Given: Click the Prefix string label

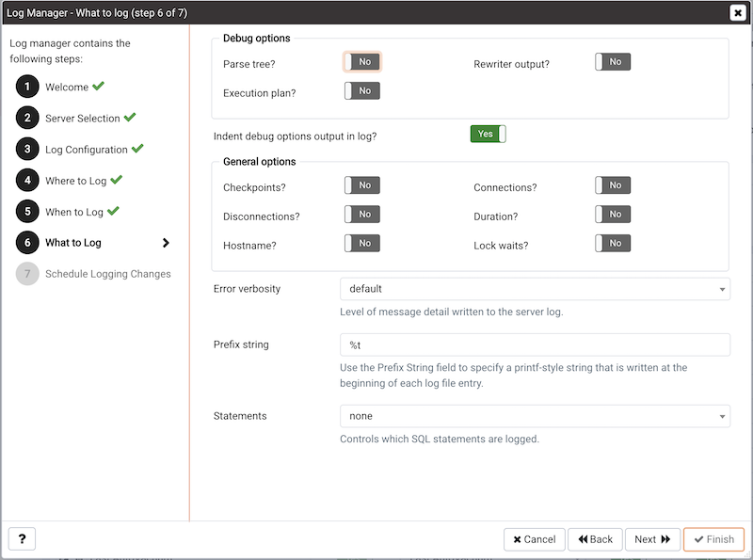Looking at the screenshot, I should coord(241,344).
